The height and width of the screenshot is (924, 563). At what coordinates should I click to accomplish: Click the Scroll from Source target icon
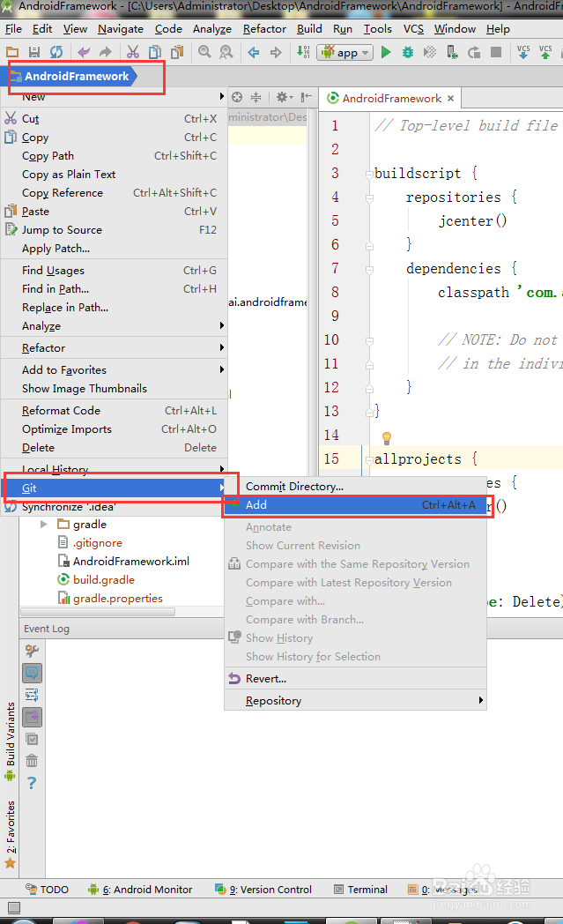click(237, 97)
